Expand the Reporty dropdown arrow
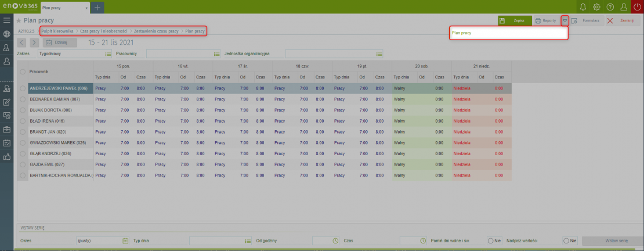Screen dimensions: 644x251 [x=565, y=20]
